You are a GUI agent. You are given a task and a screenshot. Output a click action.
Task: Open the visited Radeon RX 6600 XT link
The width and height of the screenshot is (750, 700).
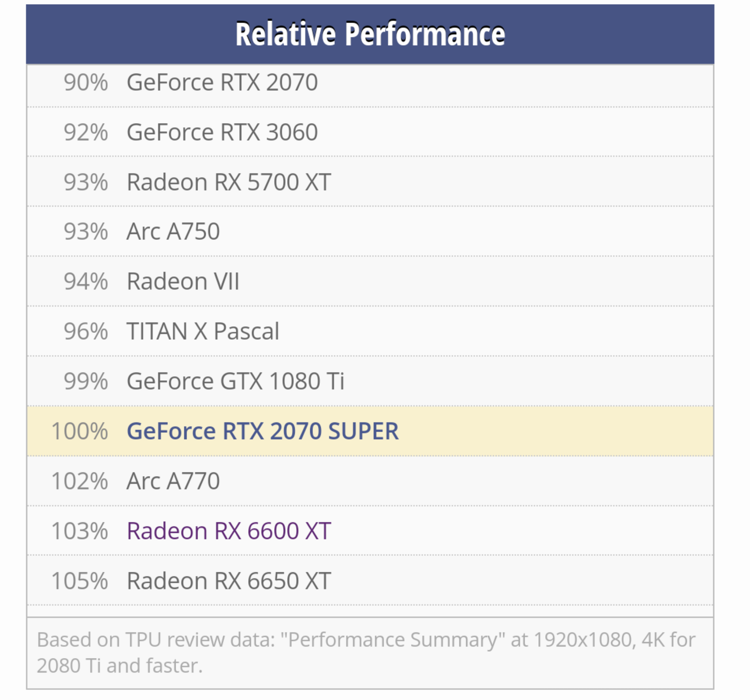[x=229, y=531]
